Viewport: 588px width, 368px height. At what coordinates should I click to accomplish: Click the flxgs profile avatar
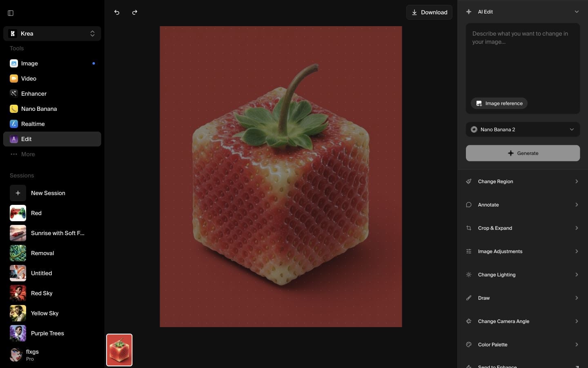(16, 355)
